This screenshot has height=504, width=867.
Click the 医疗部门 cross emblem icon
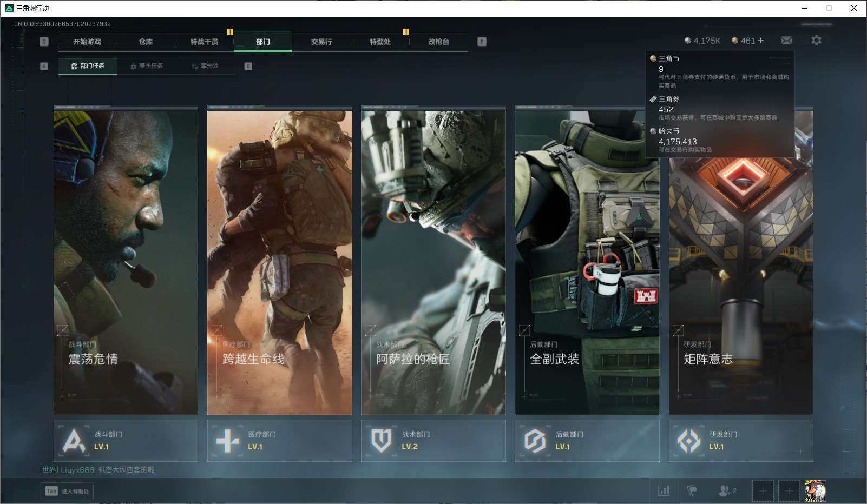[x=227, y=441]
